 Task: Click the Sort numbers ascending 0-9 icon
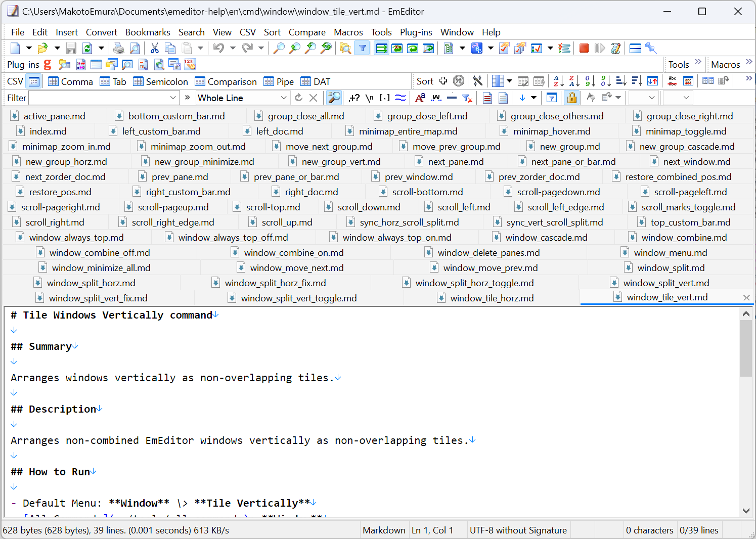click(590, 81)
